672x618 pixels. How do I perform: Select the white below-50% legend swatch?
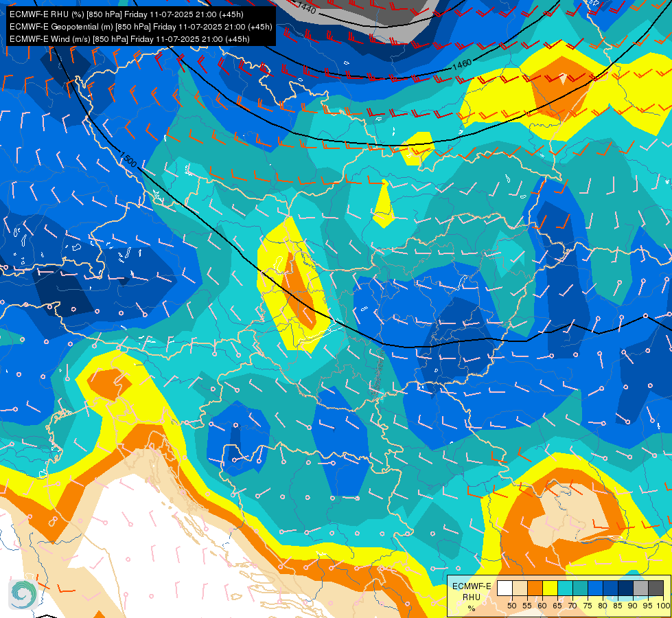point(505,588)
